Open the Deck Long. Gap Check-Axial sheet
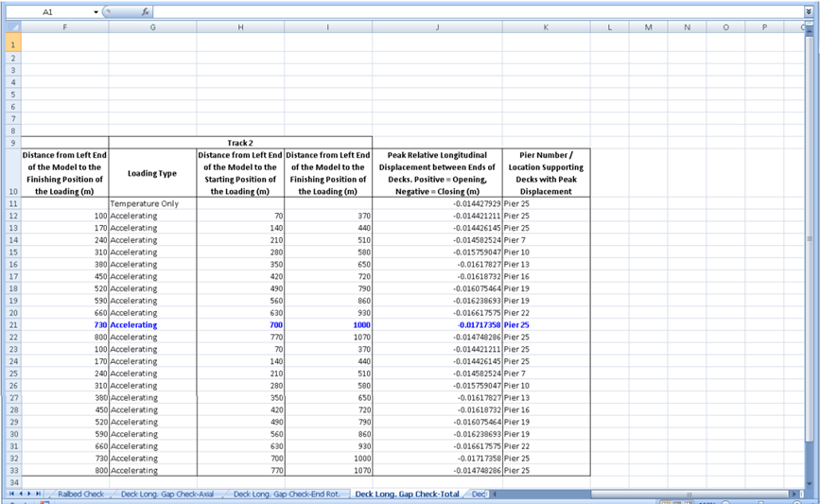This screenshot has height=504, width=820. pos(168,494)
